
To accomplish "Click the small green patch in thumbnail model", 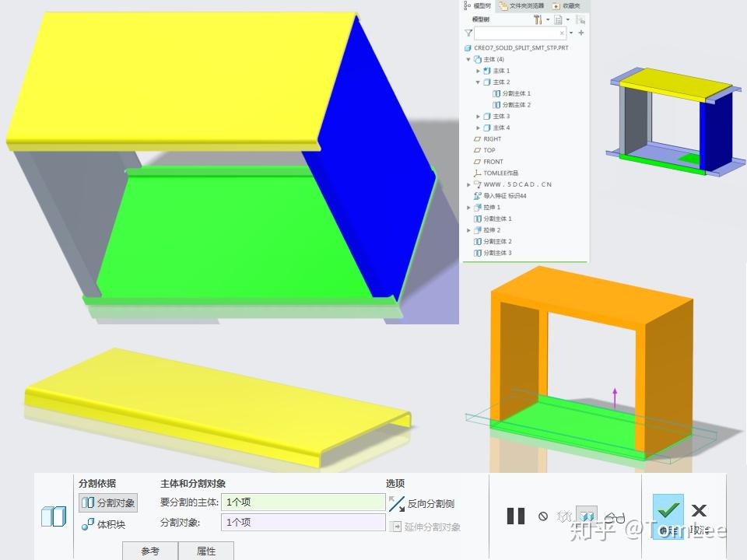I will click(688, 158).
